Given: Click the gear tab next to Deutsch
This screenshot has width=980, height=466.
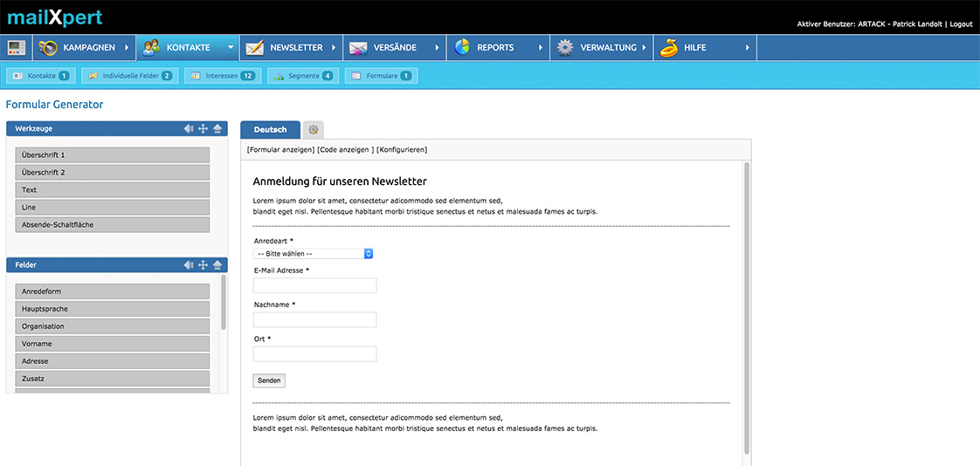Looking at the screenshot, I should click(313, 130).
